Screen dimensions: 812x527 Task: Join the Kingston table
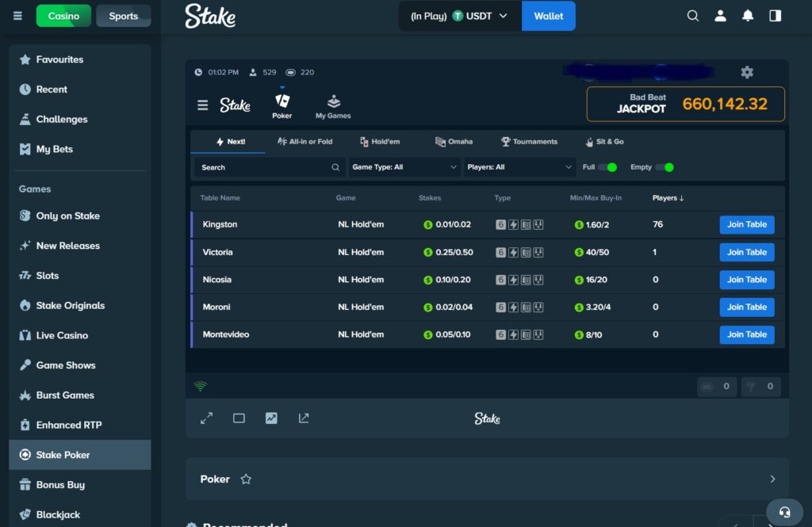click(x=746, y=224)
